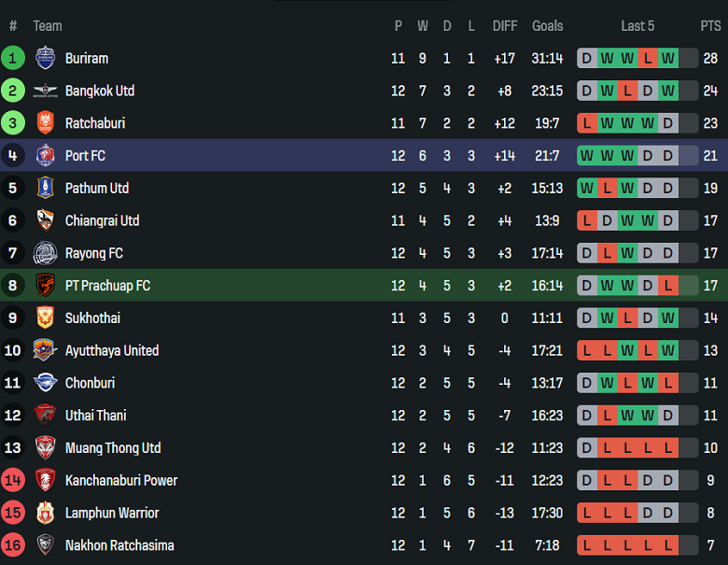Open the Ayutthaya United team link
This screenshot has height=565, width=728.
tap(112, 350)
